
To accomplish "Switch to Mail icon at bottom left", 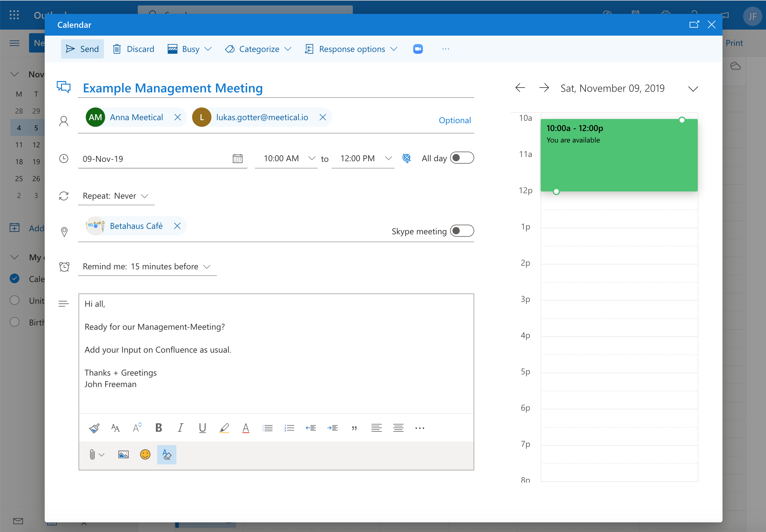I will click(18, 521).
